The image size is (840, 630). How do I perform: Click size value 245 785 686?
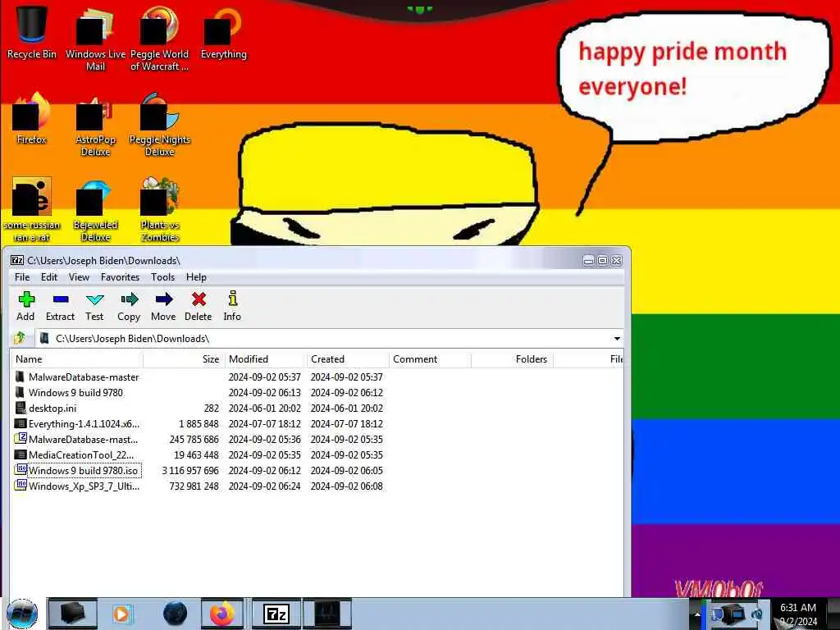point(194,440)
